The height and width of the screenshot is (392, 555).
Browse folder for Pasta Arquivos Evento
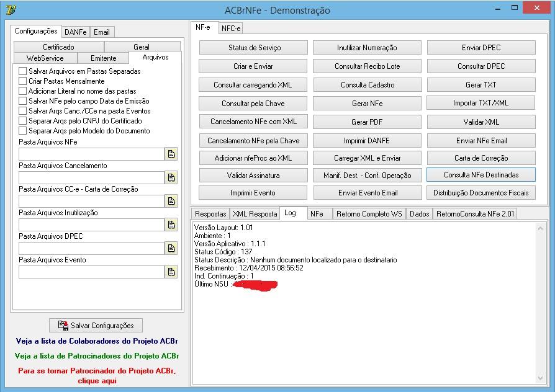point(171,272)
